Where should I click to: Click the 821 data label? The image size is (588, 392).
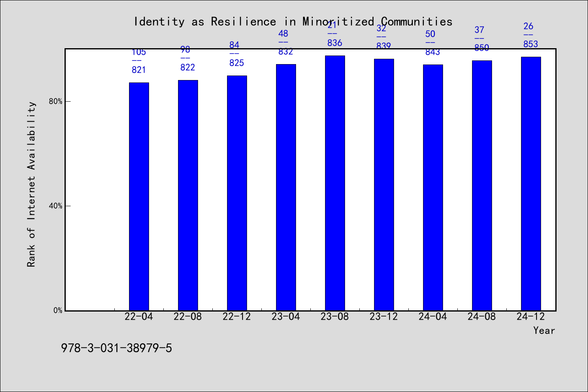(139, 70)
